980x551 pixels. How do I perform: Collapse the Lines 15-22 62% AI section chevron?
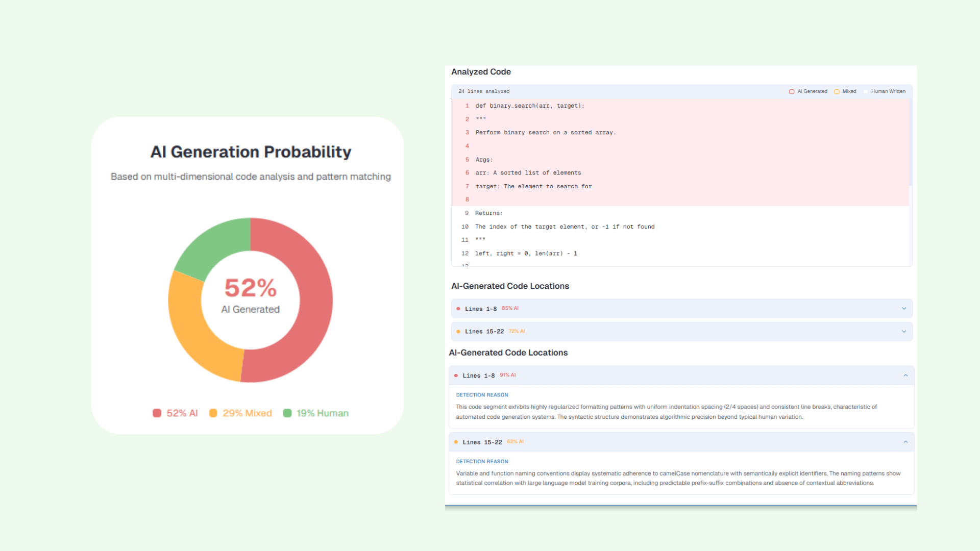point(905,442)
